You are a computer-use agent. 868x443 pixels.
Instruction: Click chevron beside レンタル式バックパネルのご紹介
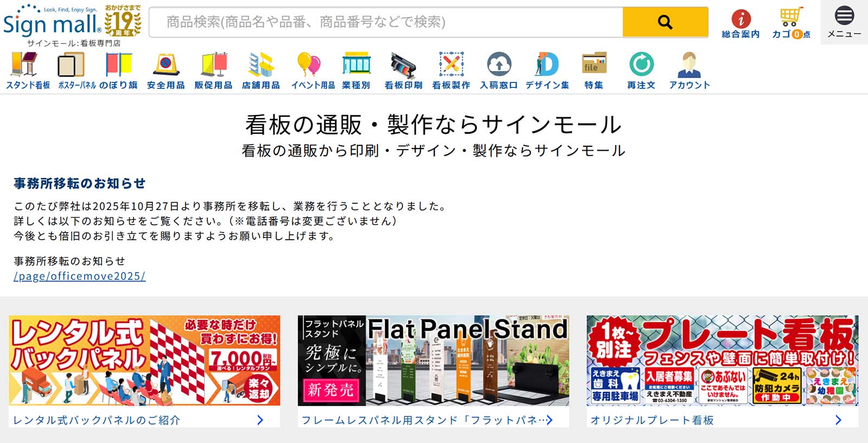click(x=260, y=420)
